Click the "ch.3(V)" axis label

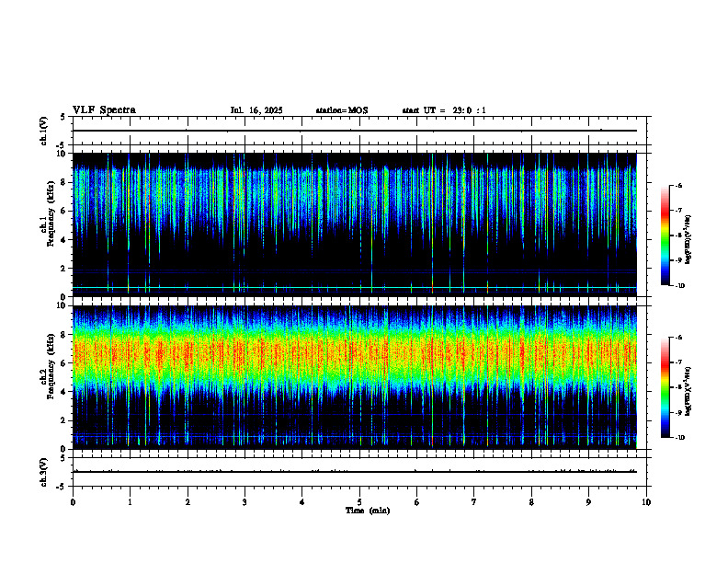43,472
